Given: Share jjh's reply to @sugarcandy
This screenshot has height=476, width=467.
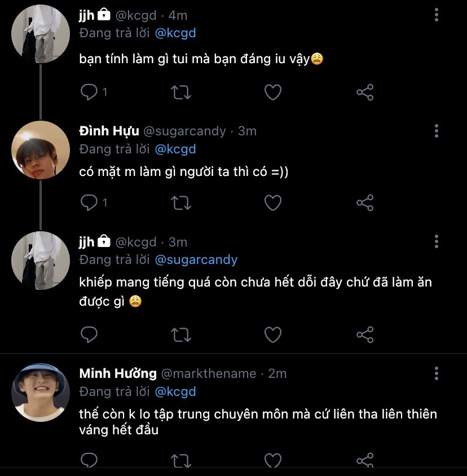Looking at the screenshot, I should click(365, 334).
